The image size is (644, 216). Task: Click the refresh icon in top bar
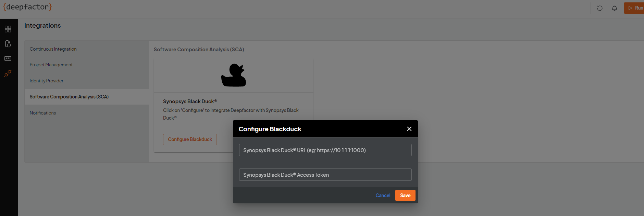pos(599,8)
